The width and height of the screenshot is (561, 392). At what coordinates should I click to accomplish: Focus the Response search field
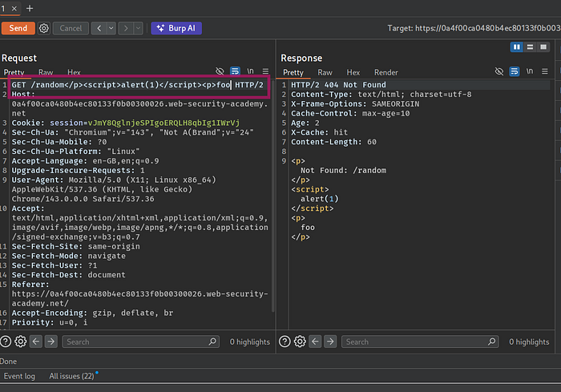[x=420, y=341]
